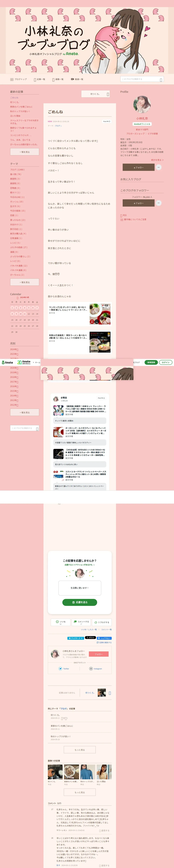Open the ランキング1位 ラーメン product ad

pos(80,314)
